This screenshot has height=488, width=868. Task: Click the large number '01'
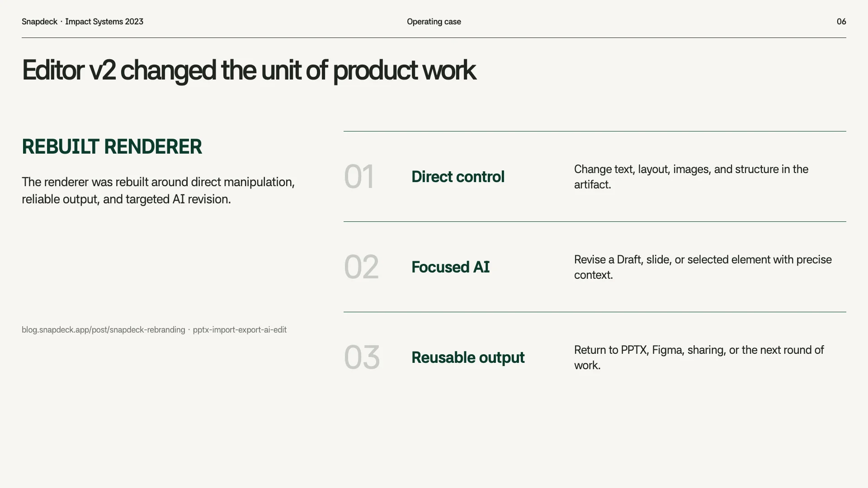359,177
